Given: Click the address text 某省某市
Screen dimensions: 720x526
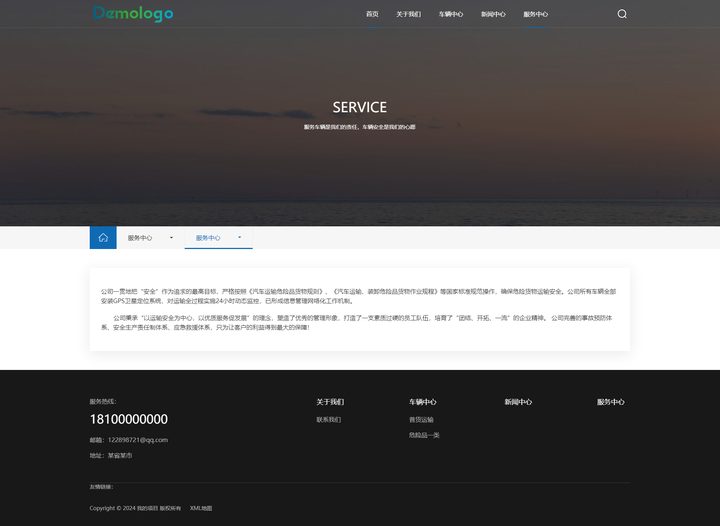Looking at the screenshot, I should (x=120, y=455).
